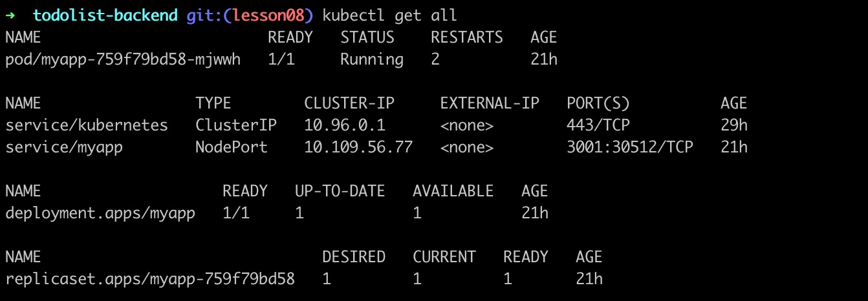Select the deployment.apps/myapp name

click(100, 213)
